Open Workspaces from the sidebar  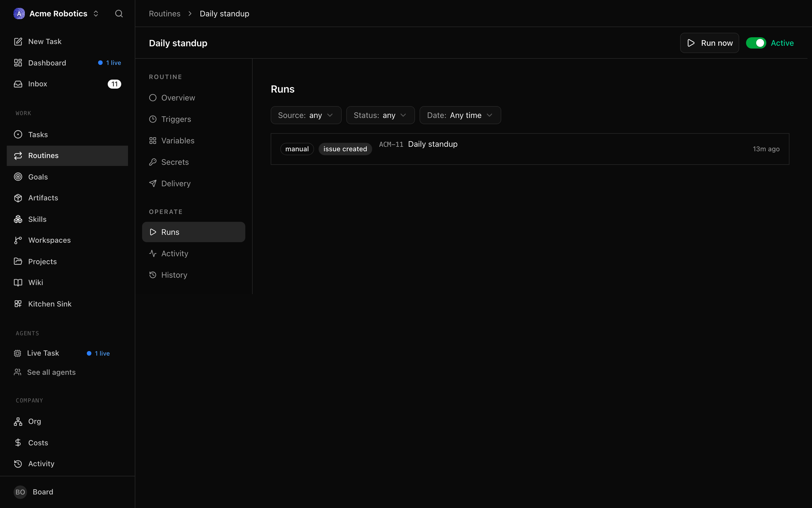pos(67,240)
